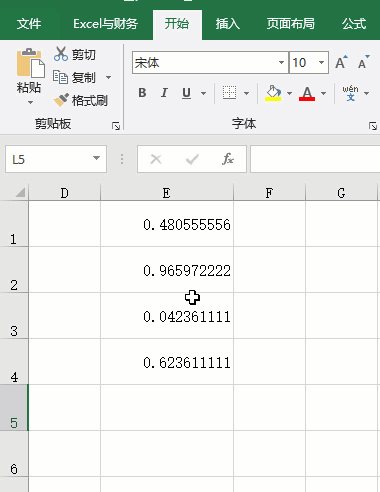This screenshot has height=492, width=380.
Task: Select cell containing 0.965972222
Action: click(167, 270)
